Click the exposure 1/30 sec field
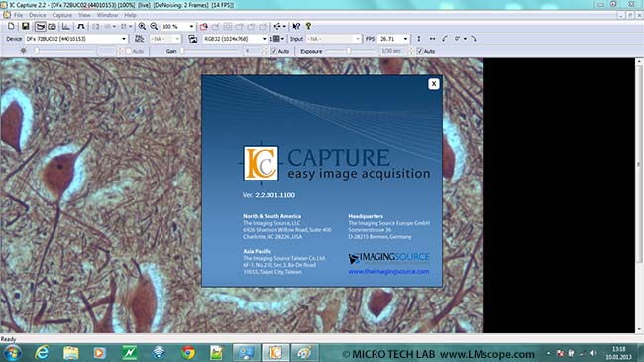 click(x=392, y=51)
